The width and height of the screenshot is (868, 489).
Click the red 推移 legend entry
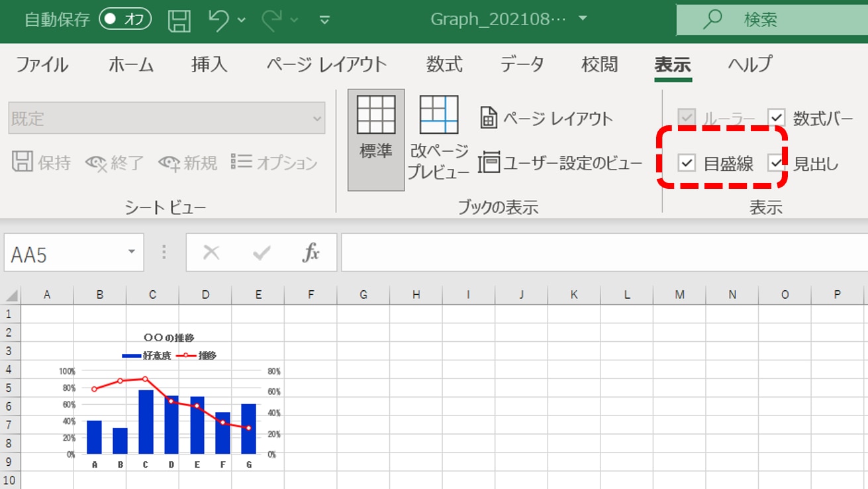pyautogui.click(x=197, y=356)
